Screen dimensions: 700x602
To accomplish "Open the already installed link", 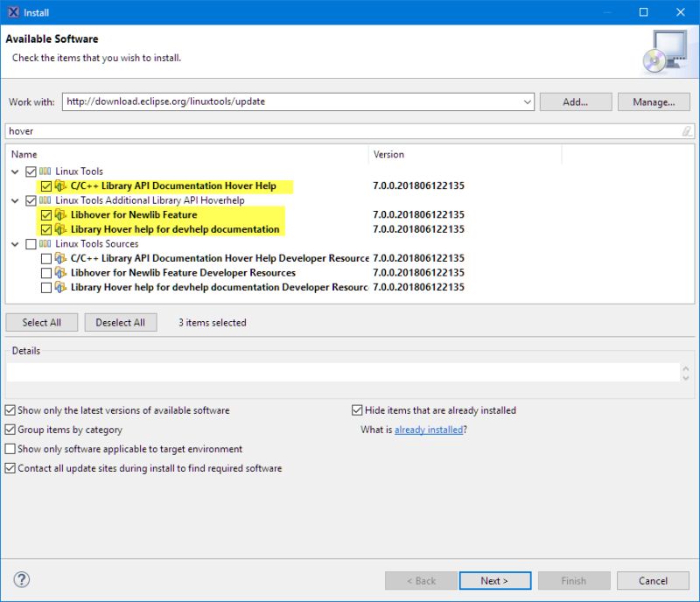I will coord(430,430).
